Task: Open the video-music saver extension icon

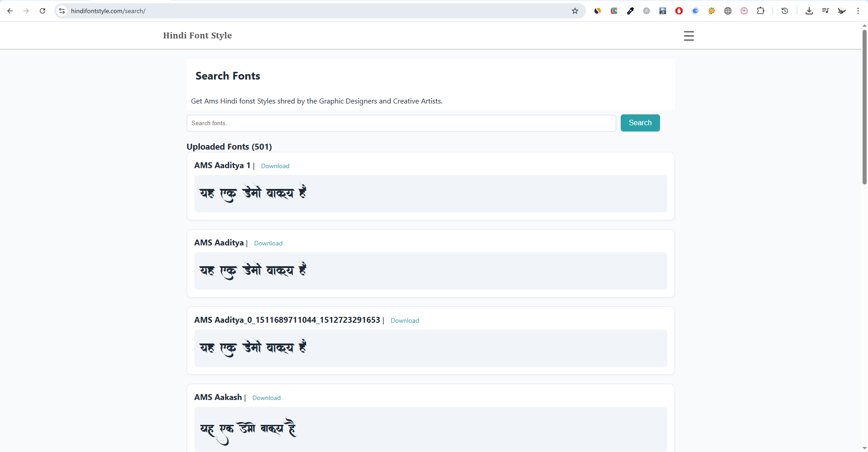Action: point(663,11)
